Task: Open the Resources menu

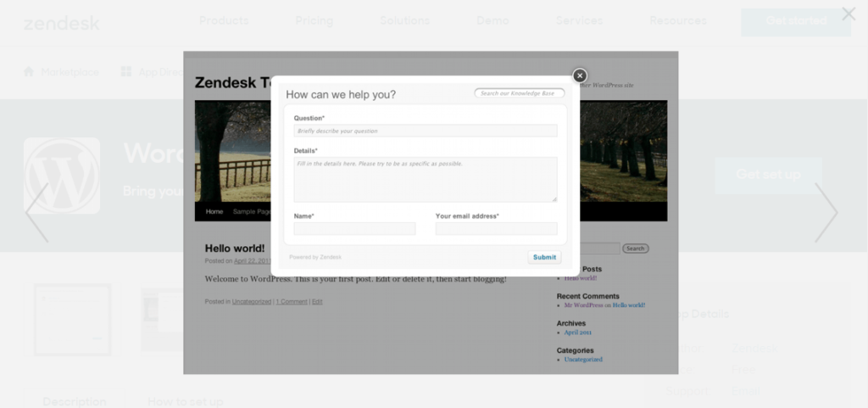Action: [678, 21]
